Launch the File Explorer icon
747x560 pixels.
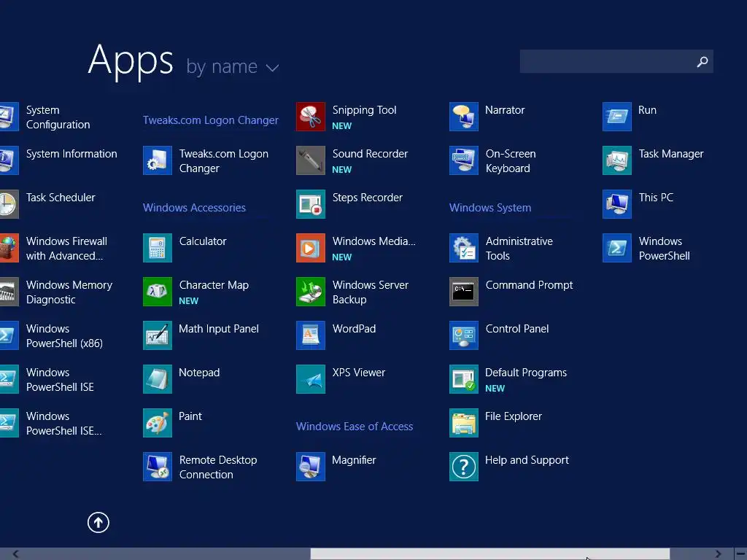click(464, 424)
